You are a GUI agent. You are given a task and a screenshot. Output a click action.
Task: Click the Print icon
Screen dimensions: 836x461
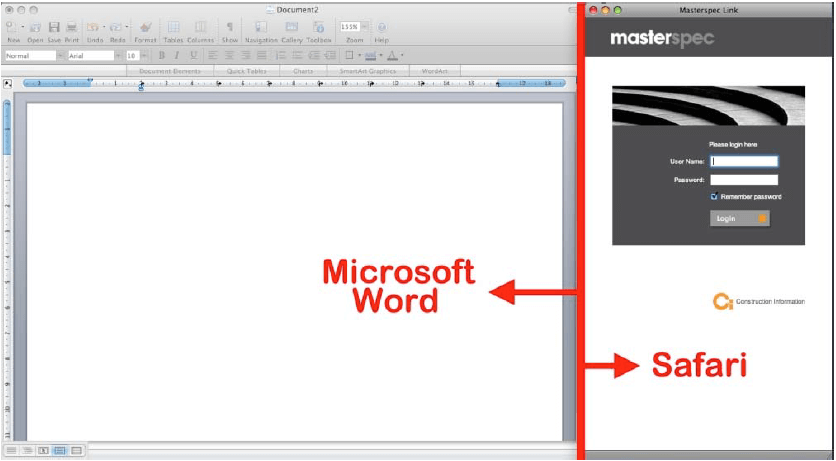(x=71, y=27)
